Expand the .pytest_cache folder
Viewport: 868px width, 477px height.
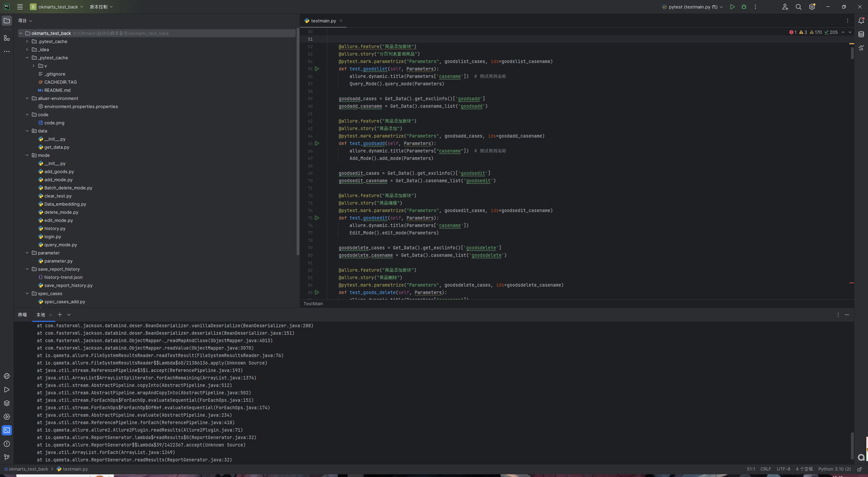point(27,41)
